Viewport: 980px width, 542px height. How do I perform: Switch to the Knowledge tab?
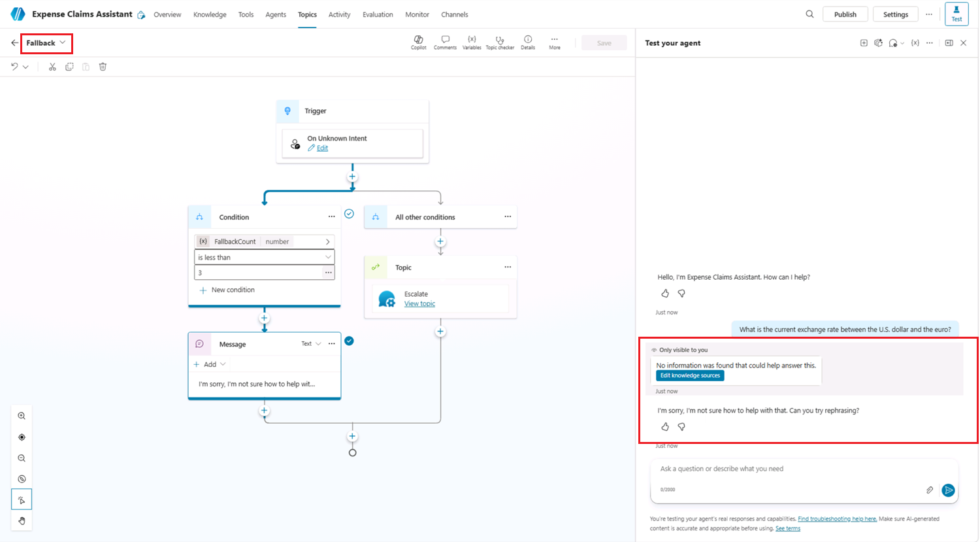[x=210, y=14]
